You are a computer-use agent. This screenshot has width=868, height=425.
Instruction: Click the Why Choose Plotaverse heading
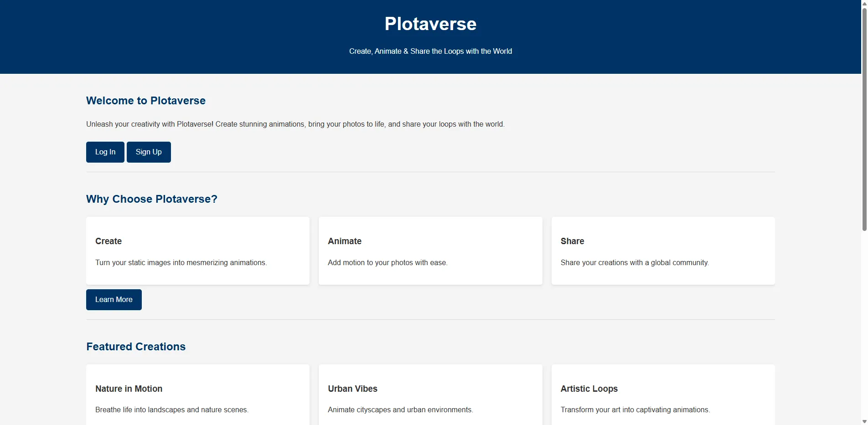[152, 199]
